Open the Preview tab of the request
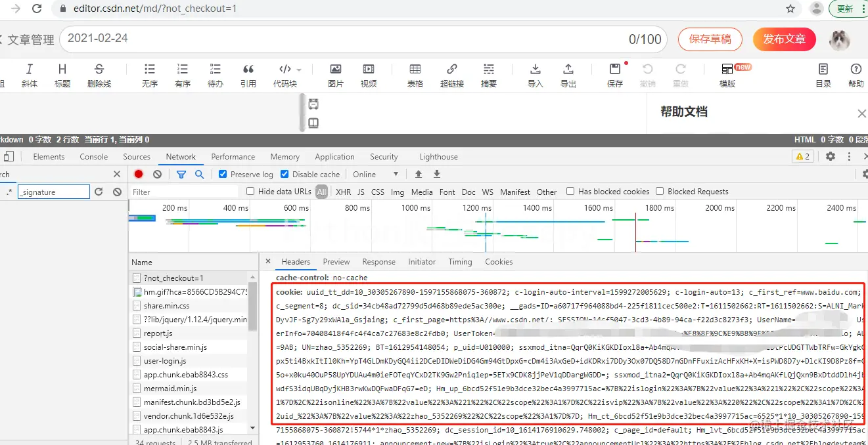The width and height of the screenshot is (868, 445). (336, 261)
